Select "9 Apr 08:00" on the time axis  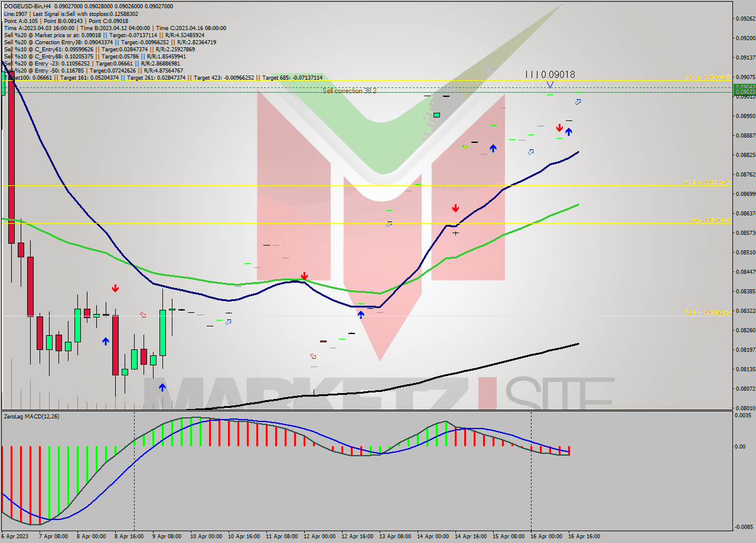(167, 537)
